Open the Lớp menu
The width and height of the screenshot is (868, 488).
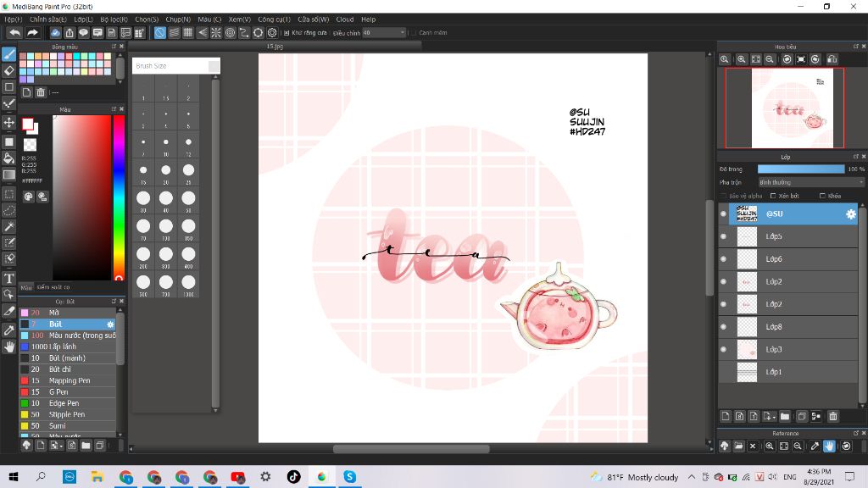(x=84, y=19)
